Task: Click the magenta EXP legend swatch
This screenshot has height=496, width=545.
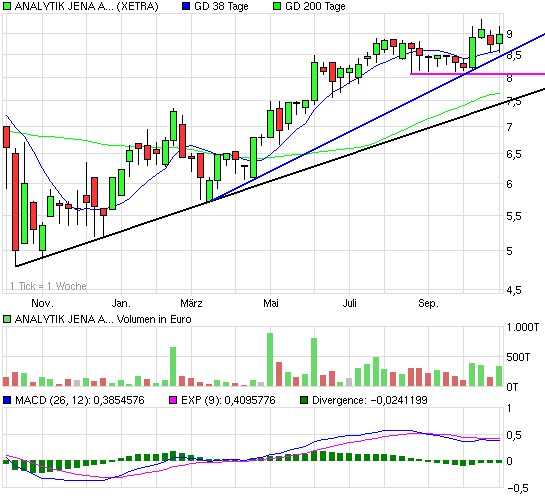Action: (x=173, y=400)
